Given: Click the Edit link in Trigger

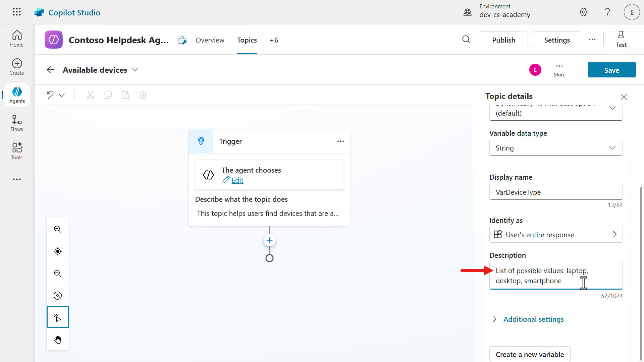Looking at the screenshot, I should 237,180.
